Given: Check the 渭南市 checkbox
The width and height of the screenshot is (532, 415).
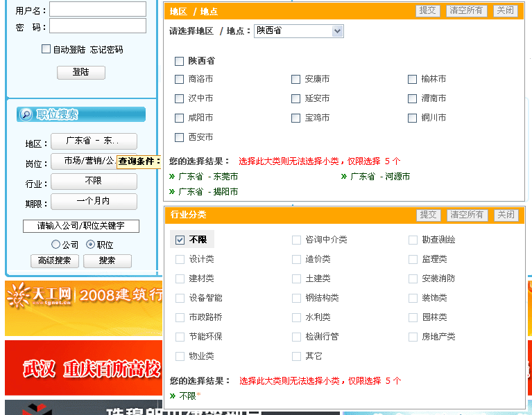Looking at the screenshot, I should click(412, 98).
